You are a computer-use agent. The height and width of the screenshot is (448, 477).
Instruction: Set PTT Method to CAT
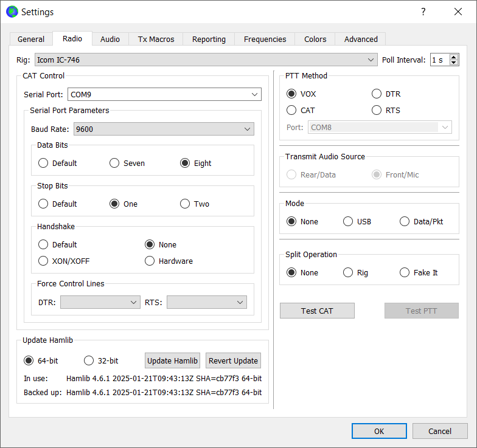tap(292, 110)
